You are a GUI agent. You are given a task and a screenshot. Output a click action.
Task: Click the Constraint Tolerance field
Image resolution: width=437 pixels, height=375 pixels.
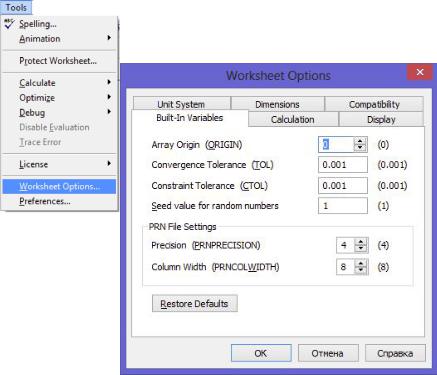point(343,186)
